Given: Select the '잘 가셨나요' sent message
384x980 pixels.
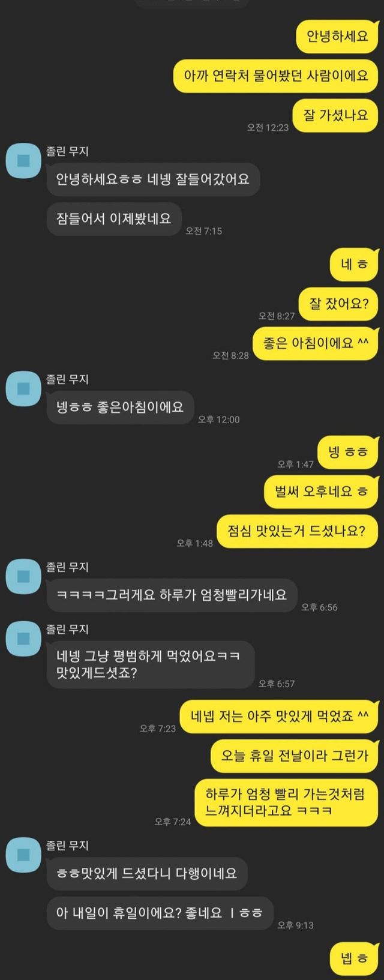Looking at the screenshot, I should pos(335,115).
